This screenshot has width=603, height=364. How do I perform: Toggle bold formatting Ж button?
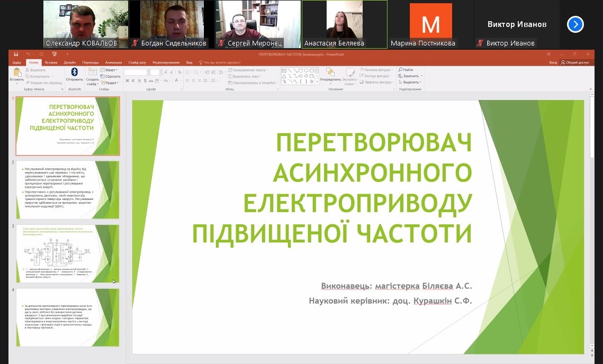[x=128, y=81]
